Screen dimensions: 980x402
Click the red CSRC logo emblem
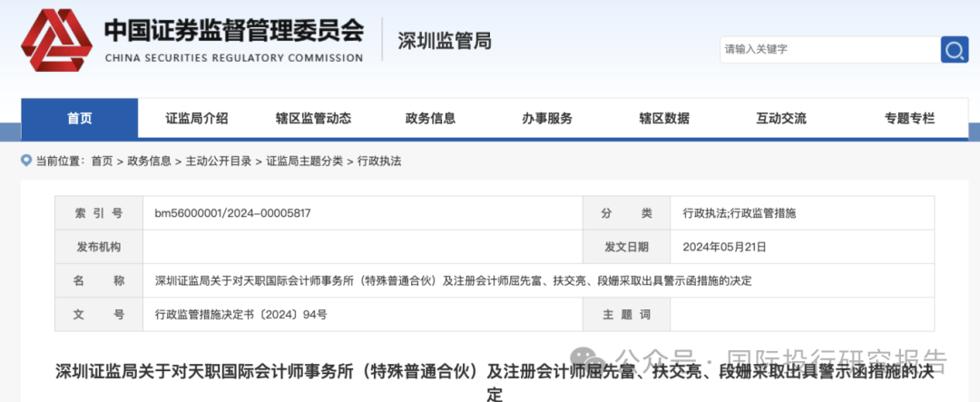(x=57, y=40)
